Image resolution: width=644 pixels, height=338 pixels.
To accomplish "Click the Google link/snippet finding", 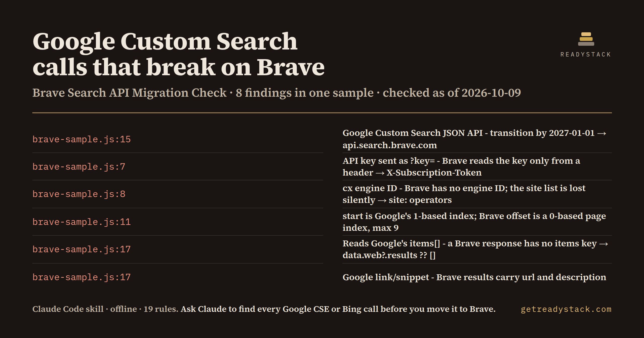I will (474, 277).
